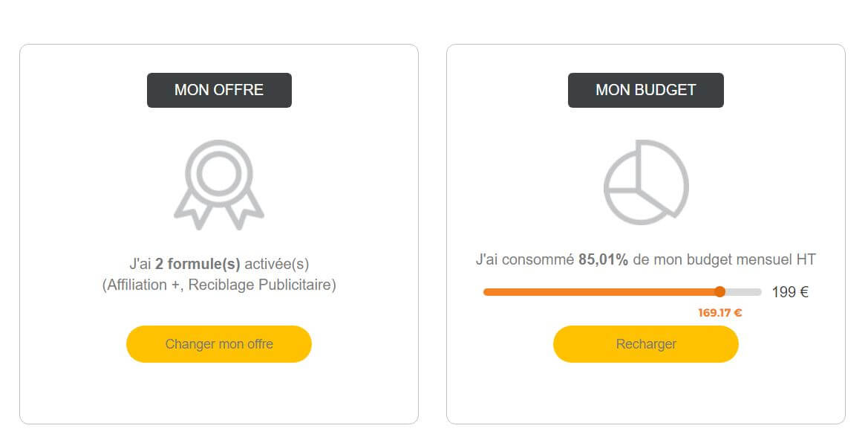The height and width of the screenshot is (440, 868).
Task: Click the word "activée(s)" in offer text
Action: 276,264
